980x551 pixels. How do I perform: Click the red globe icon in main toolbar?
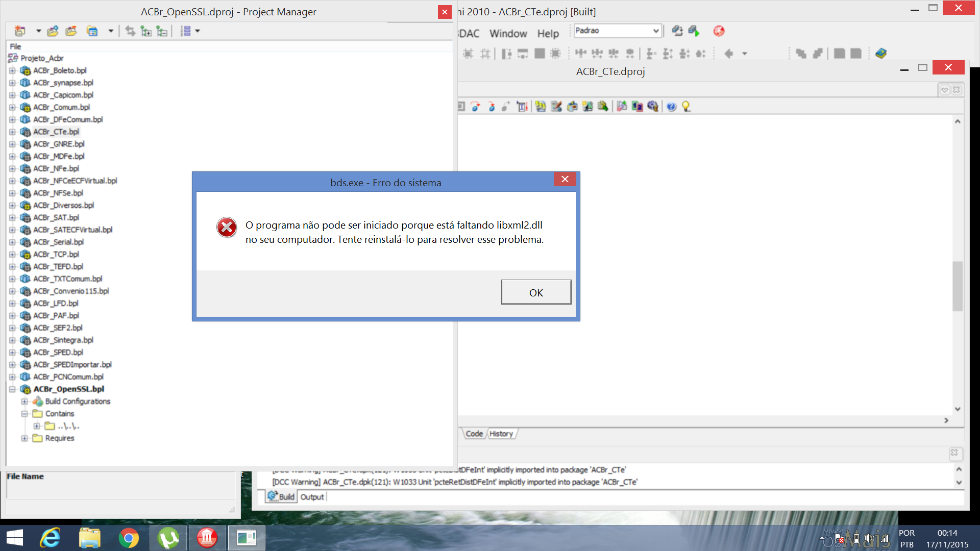click(719, 31)
